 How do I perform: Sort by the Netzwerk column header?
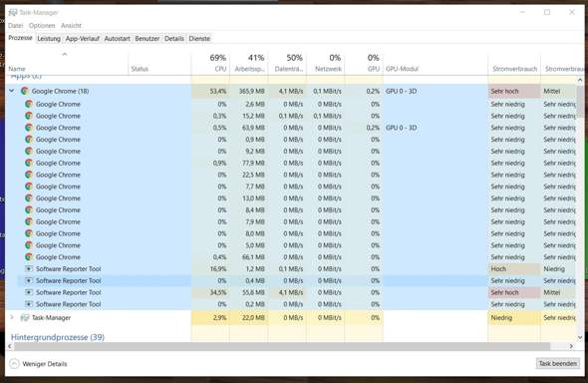click(326, 63)
